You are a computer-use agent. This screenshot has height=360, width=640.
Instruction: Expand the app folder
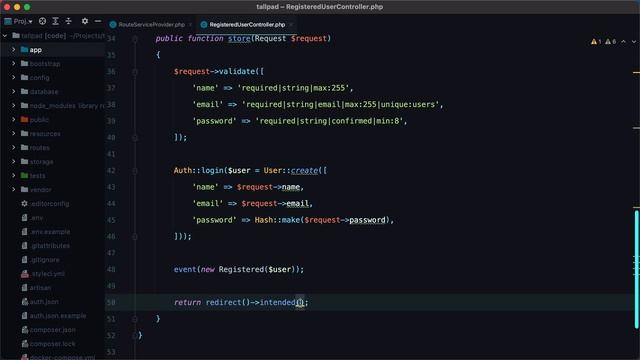click(13, 49)
